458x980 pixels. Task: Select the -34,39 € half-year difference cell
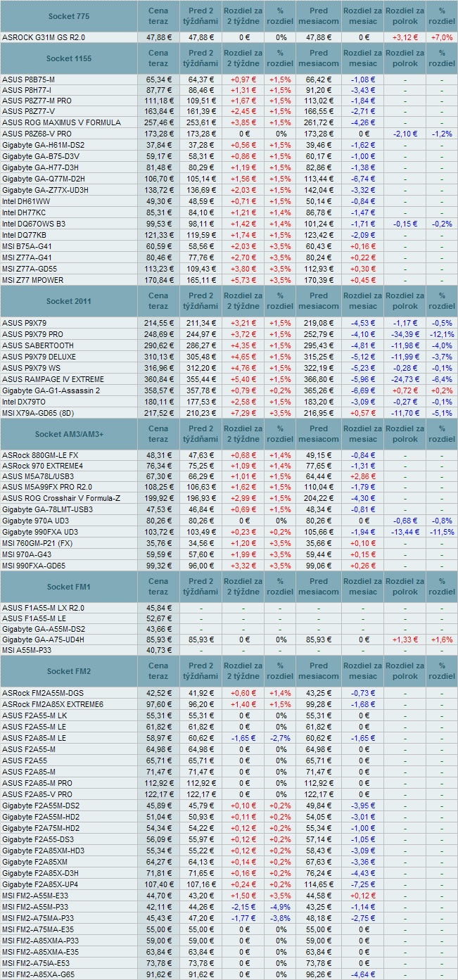coord(405,333)
